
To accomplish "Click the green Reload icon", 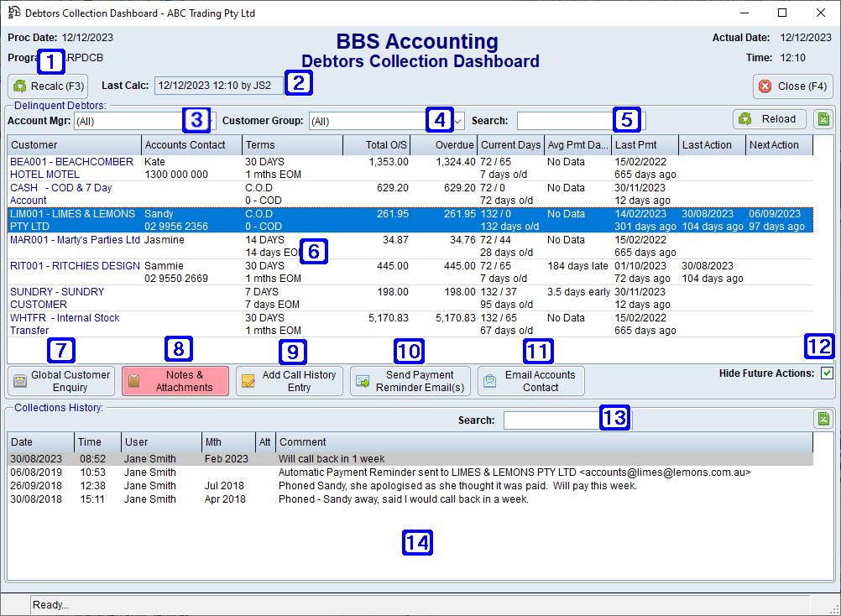I will (x=746, y=118).
